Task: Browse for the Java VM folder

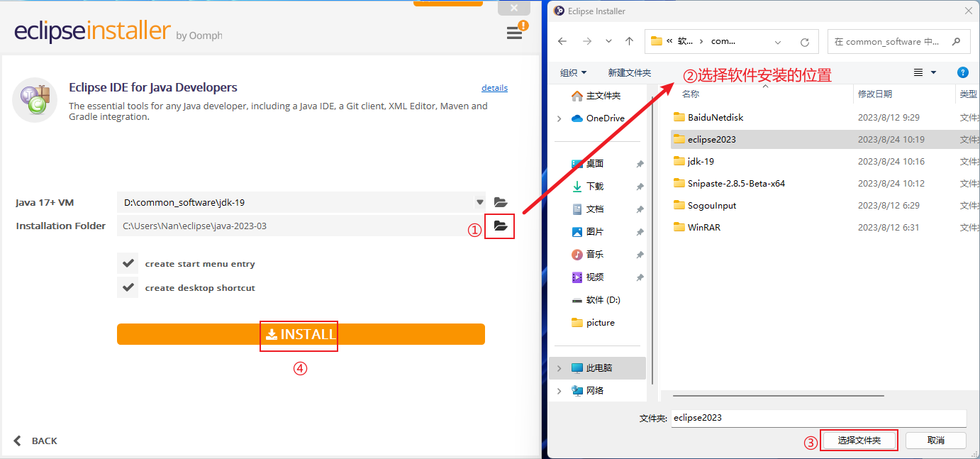Action: (501, 202)
